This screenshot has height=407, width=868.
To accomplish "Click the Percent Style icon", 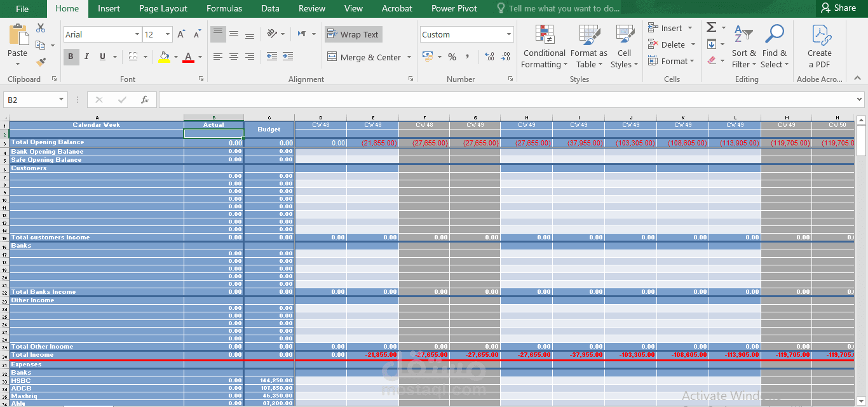I will [x=452, y=57].
